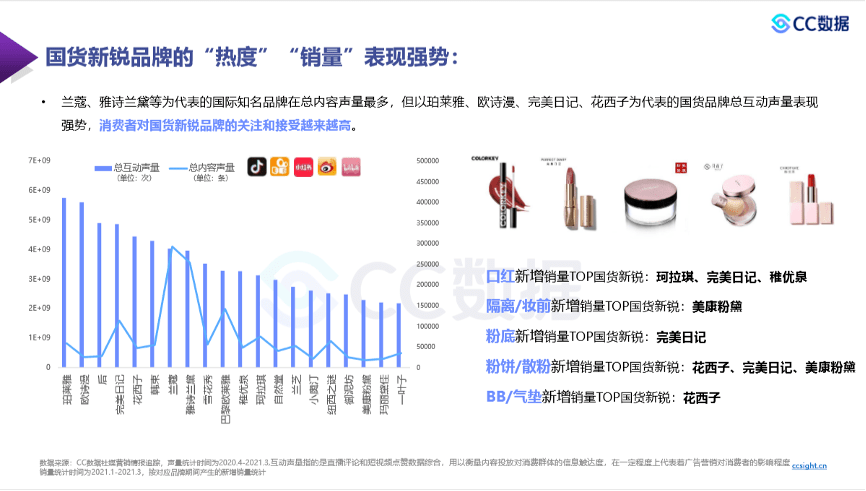Click the 兰蔻 line peak point
The width and height of the screenshot is (866, 491).
(172, 246)
